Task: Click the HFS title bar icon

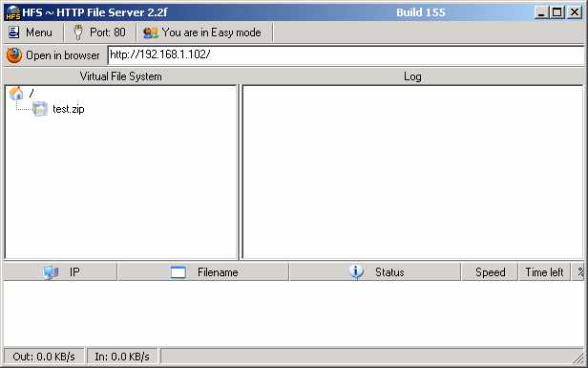Action: [13, 12]
